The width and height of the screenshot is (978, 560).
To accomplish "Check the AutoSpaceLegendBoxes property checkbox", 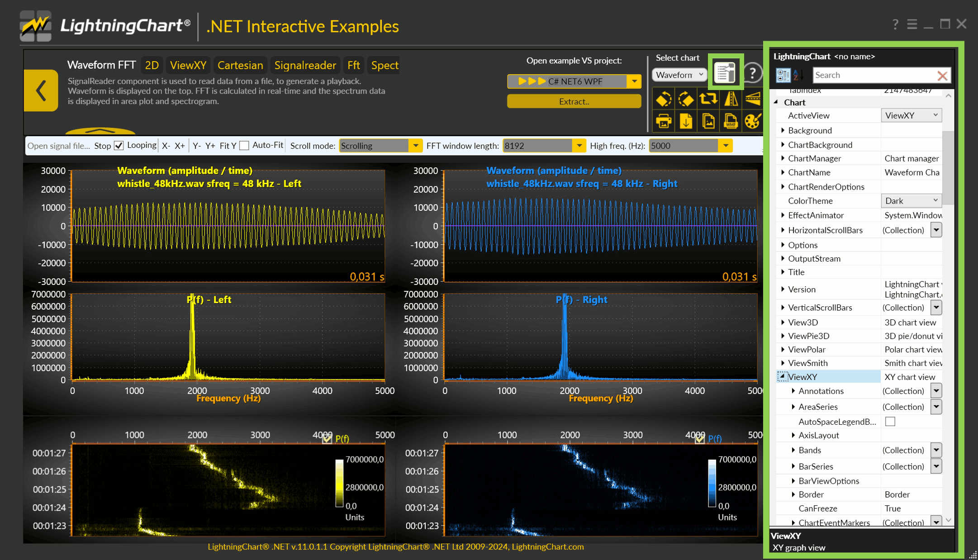I will tap(890, 422).
